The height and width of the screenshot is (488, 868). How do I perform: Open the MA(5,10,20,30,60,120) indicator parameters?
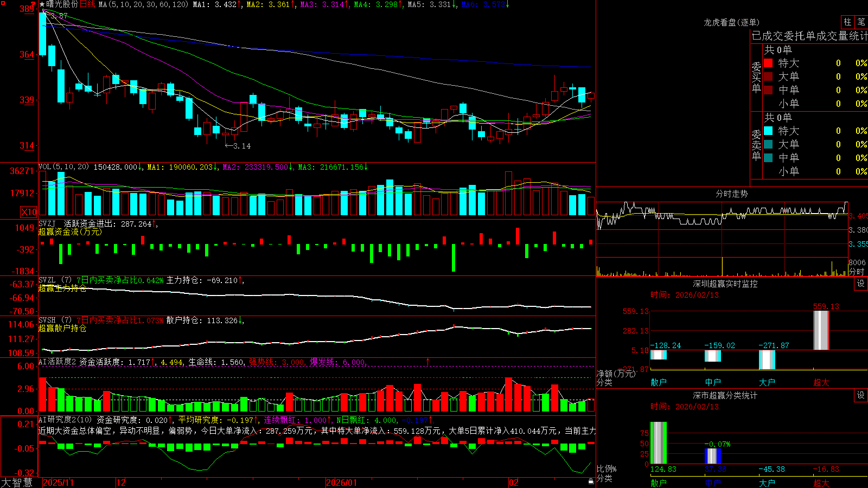(x=143, y=4)
